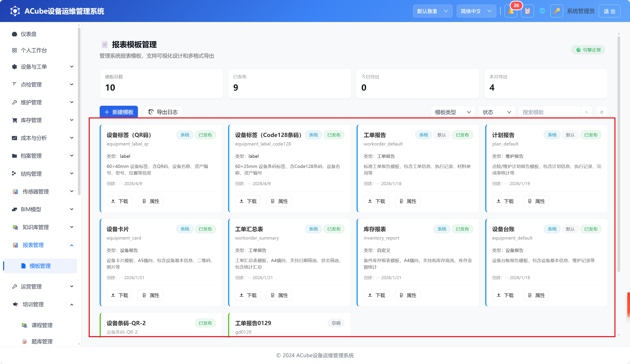This screenshot has width=630, height=364.
Task: Open the 知识库管理 sidebar icon
Action: pyautogui.click(x=15, y=227)
